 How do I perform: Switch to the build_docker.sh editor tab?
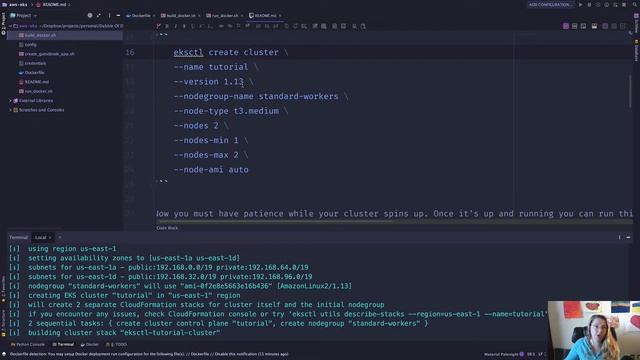click(181, 16)
